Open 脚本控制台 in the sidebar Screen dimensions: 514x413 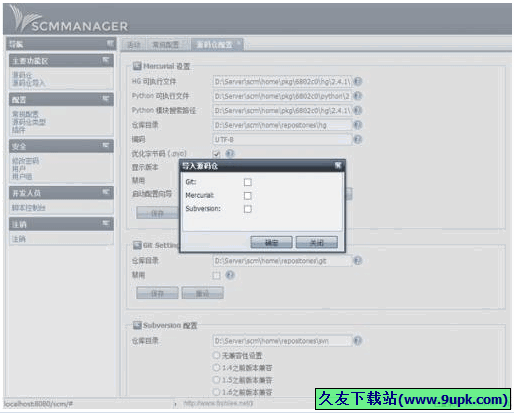pos(29,208)
